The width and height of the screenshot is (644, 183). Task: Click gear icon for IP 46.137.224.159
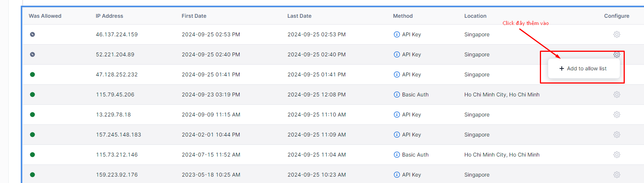(x=616, y=34)
